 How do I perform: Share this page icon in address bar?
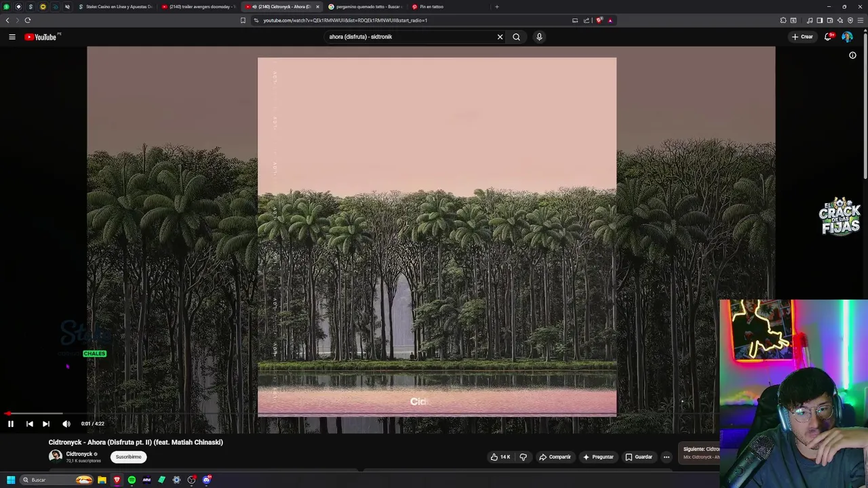[x=587, y=20]
